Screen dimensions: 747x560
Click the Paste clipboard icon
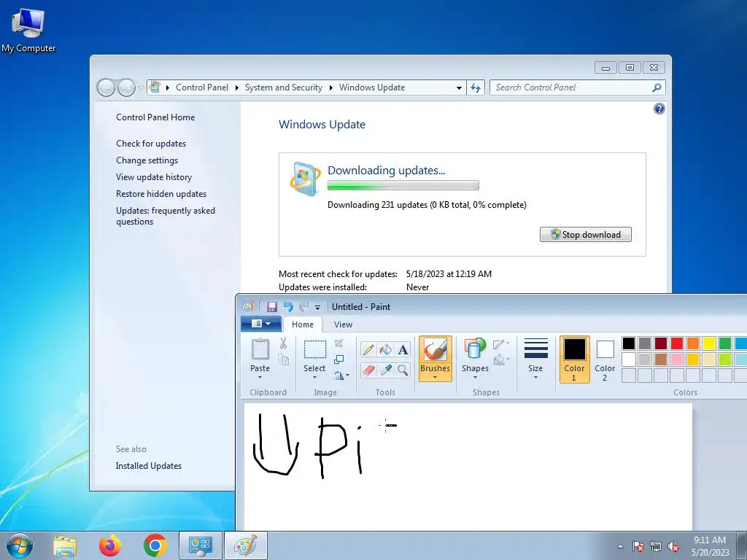click(260, 350)
